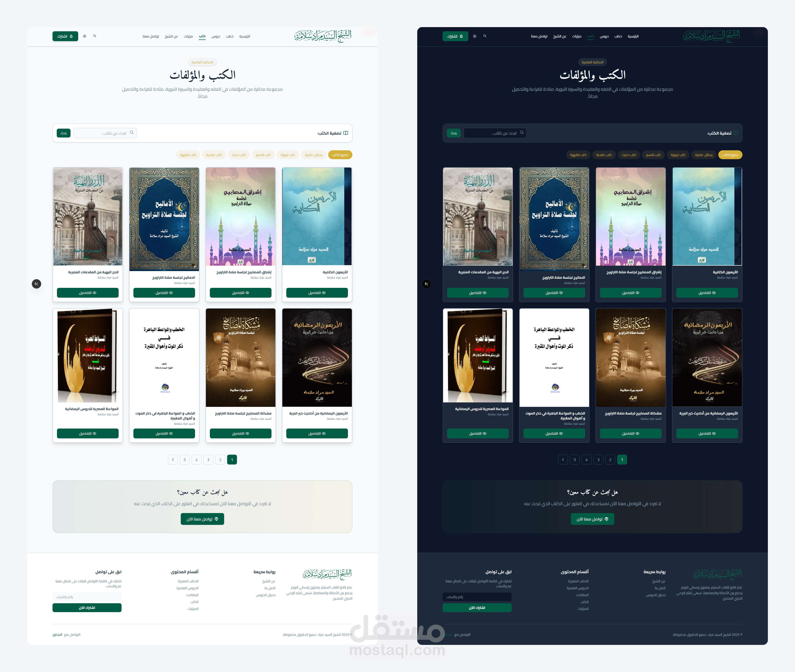The width and height of the screenshot is (795, 672).
Task: Click magnifier icon inside dark-mode book search field
Action: [x=522, y=133]
